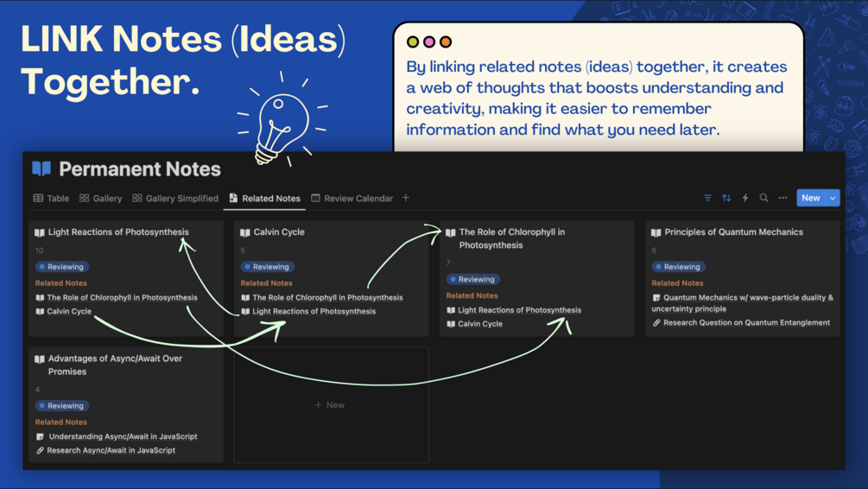
Task: Click Understanding Async/Await in JavaScript related note
Action: pos(123,436)
